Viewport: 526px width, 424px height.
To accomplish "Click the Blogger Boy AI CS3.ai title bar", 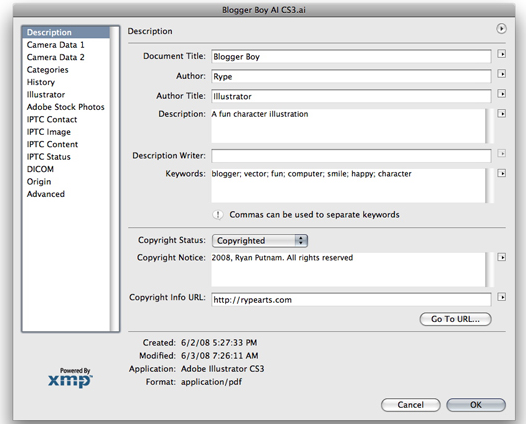I will (x=264, y=10).
